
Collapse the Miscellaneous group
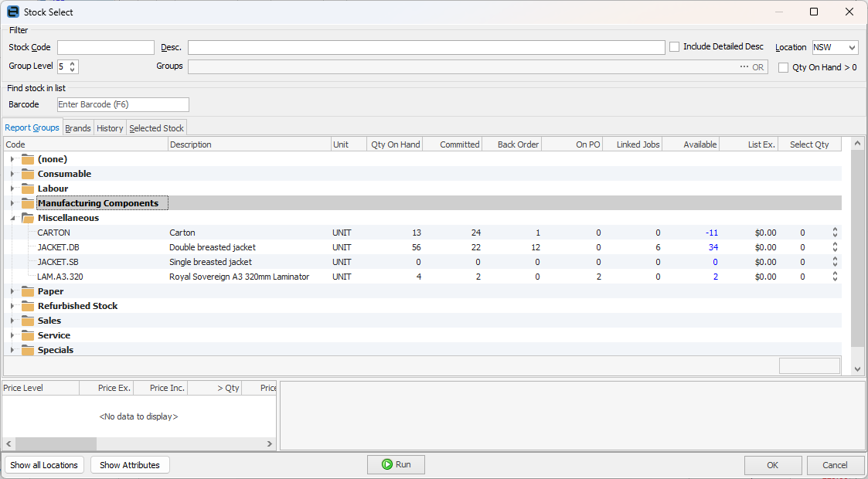[x=12, y=218]
